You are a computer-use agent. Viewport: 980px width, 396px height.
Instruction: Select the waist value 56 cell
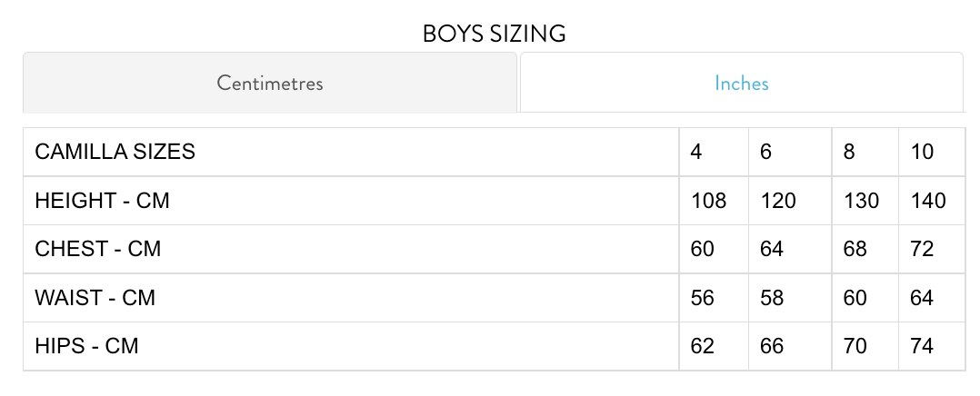tap(703, 298)
